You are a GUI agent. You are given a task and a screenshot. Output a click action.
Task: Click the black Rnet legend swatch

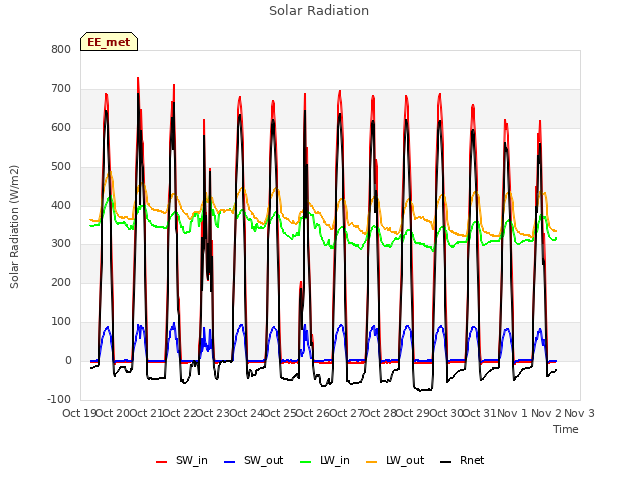[x=446, y=462]
